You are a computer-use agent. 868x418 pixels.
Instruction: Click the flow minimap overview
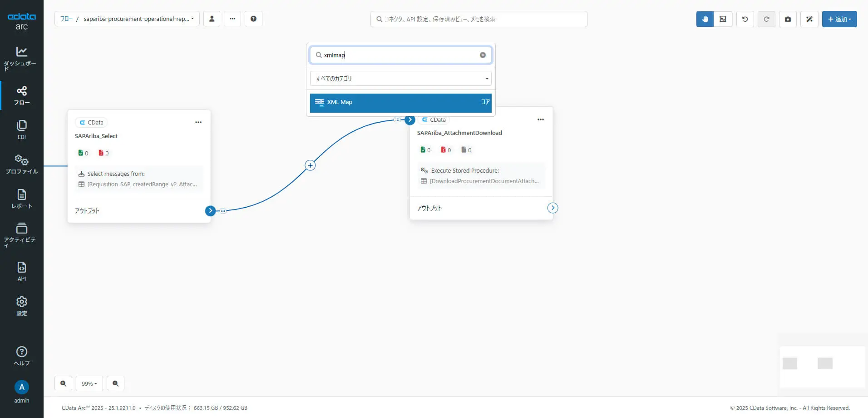822,367
